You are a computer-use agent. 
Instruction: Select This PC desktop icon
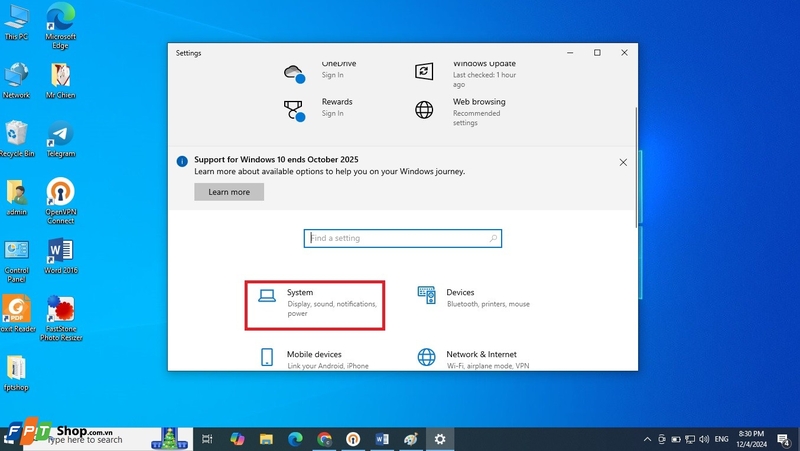(16, 21)
